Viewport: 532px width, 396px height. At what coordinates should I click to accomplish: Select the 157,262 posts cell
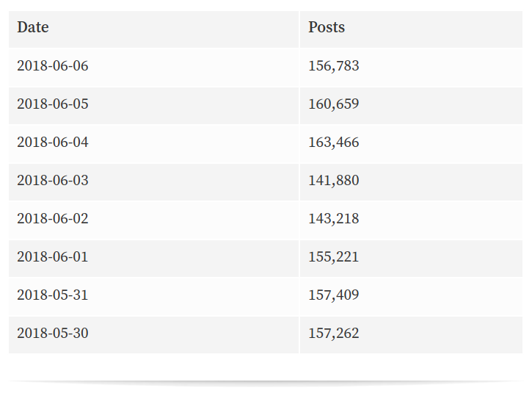click(x=411, y=335)
